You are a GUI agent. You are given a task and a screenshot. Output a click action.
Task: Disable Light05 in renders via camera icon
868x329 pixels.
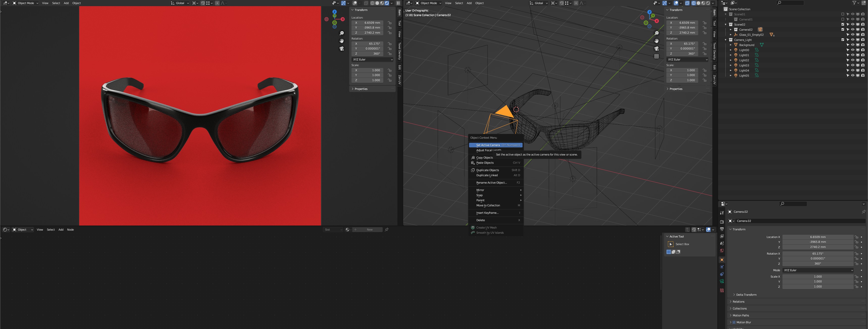(x=863, y=75)
